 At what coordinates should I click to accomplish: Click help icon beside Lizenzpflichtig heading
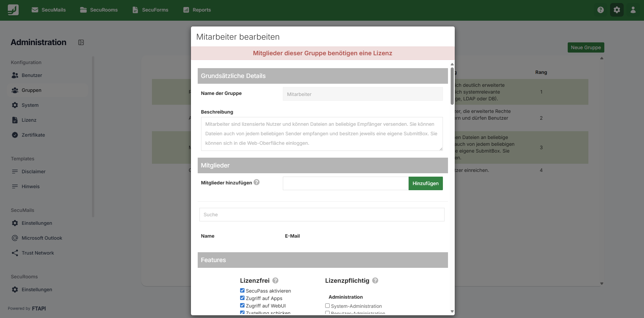(375, 281)
